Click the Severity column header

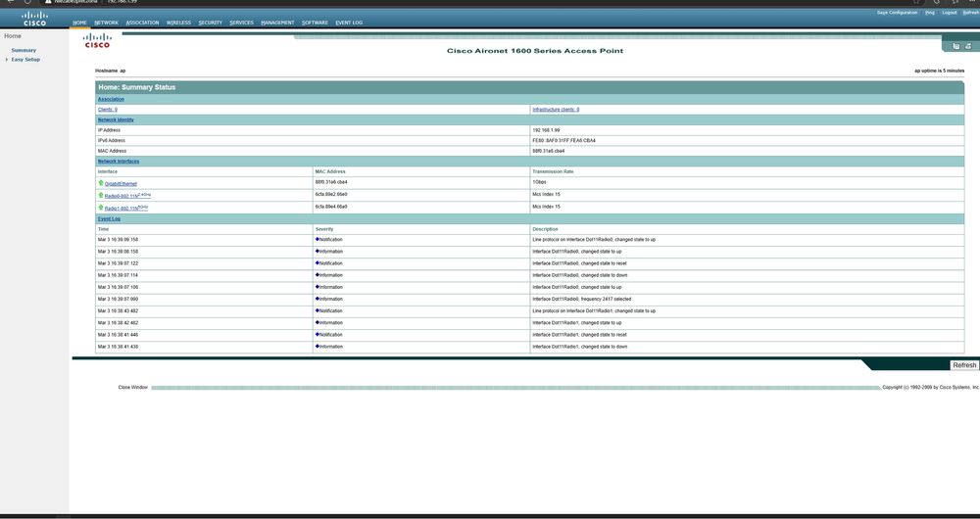324,229
